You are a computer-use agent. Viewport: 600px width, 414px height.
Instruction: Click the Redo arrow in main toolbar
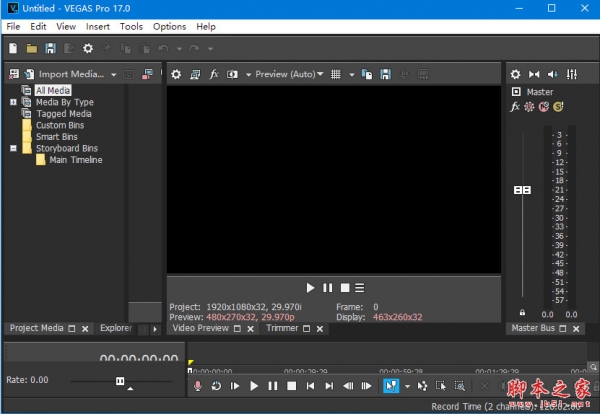click(x=194, y=49)
